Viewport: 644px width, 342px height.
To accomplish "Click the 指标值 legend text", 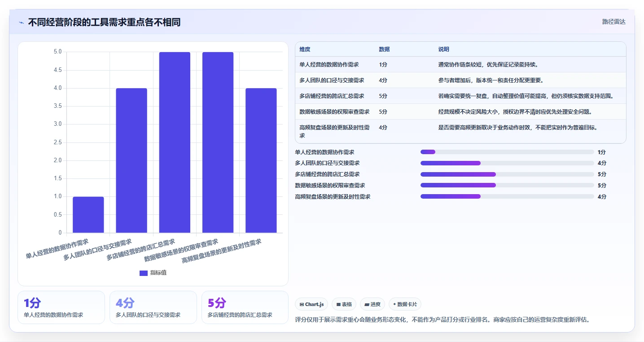I will tap(158, 273).
